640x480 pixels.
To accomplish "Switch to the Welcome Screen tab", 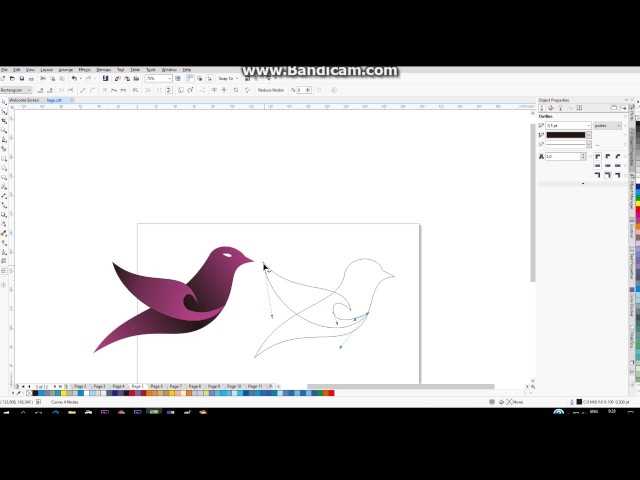I will click(24, 100).
